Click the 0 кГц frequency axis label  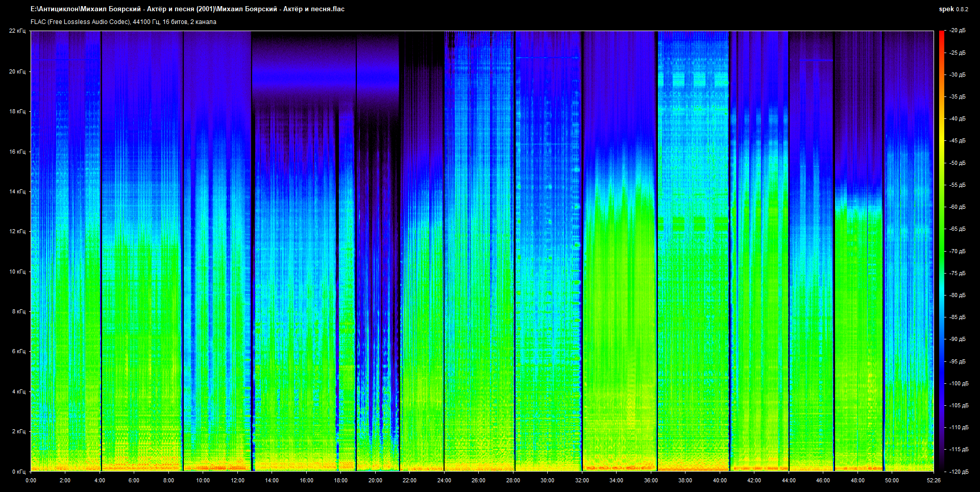point(18,472)
